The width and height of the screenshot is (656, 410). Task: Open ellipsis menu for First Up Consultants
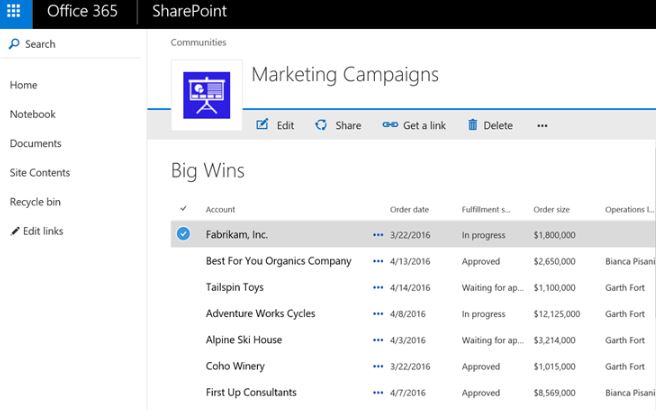378,393
